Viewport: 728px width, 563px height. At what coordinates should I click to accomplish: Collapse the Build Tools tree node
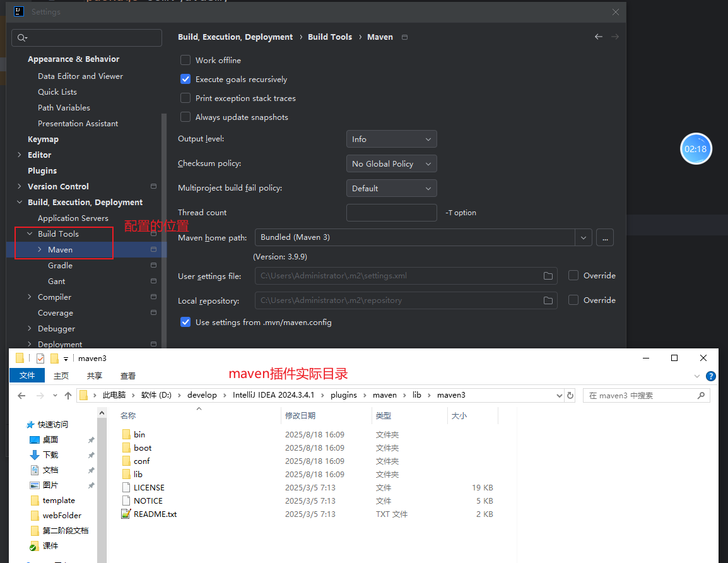(x=30, y=234)
